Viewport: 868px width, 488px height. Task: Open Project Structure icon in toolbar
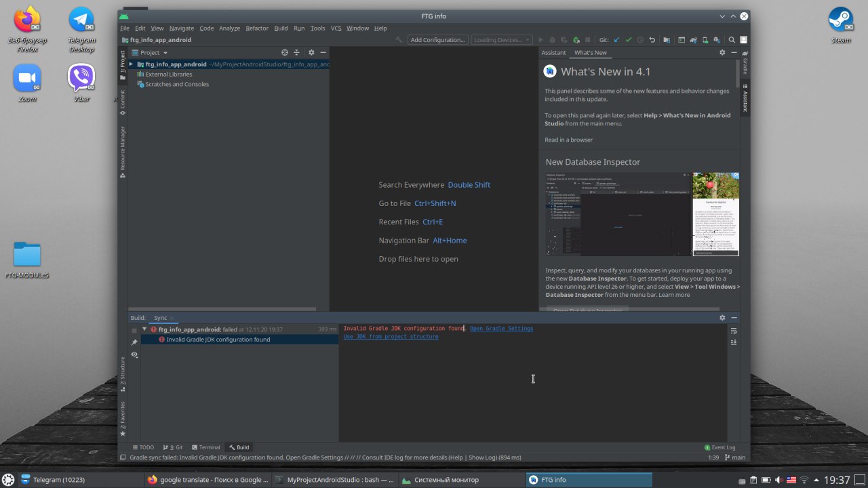click(667, 40)
